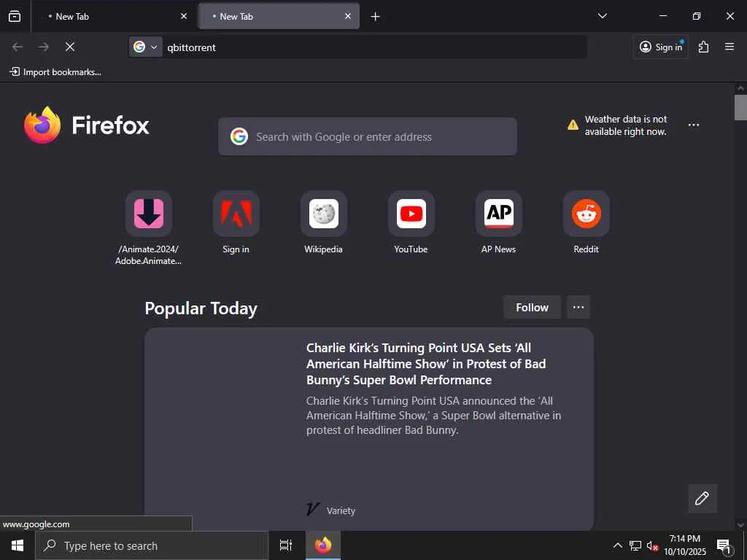Open the Windows Start menu
This screenshot has height=560, width=747.
pos(18,545)
